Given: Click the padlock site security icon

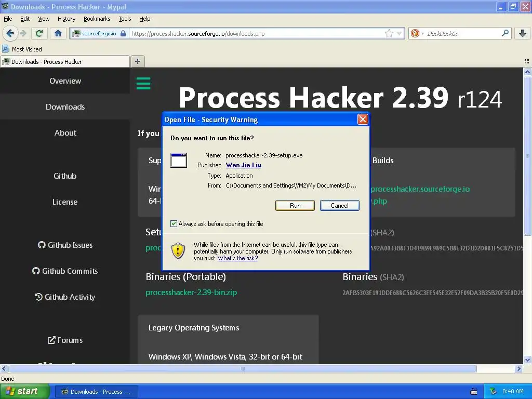Looking at the screenshot, I should [x=123, y=34].
